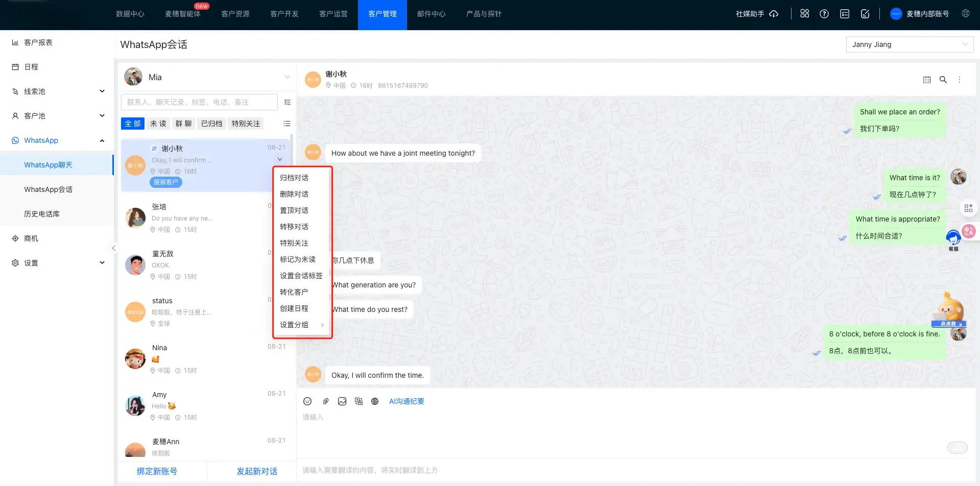The height and width of the screenshot is (486, 980).
Task: Click the image upload icon
Action: coord(342,401)
